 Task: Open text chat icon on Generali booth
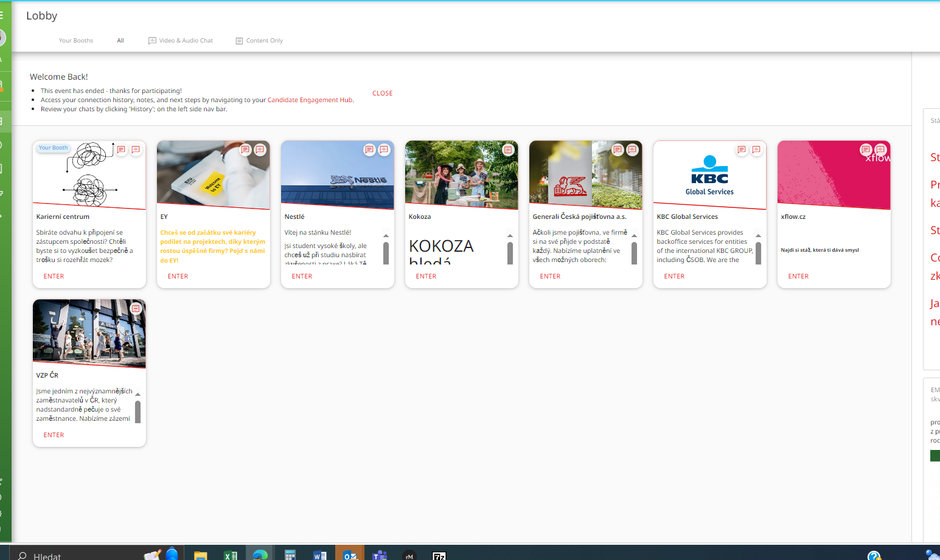click(618, 150)
